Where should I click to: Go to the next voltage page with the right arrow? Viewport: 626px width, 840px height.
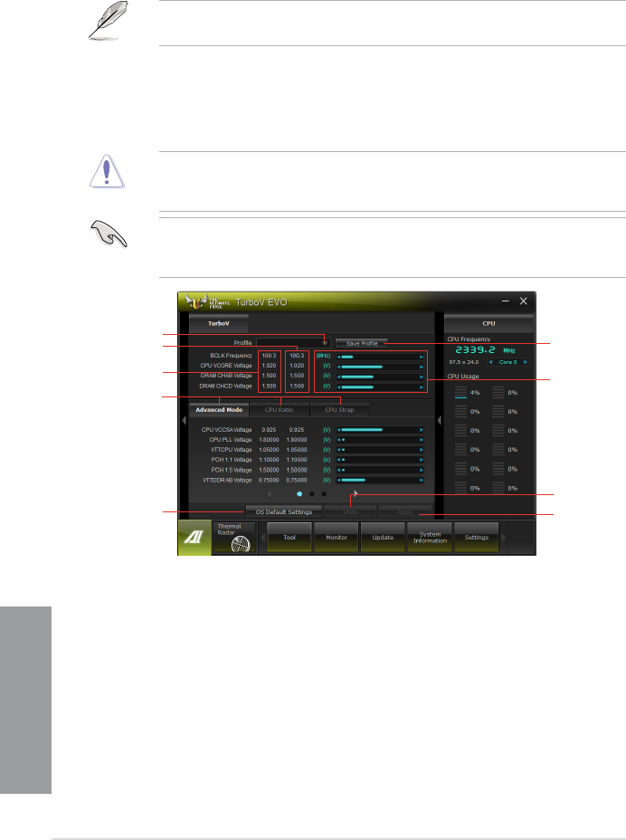coord(355,494)
